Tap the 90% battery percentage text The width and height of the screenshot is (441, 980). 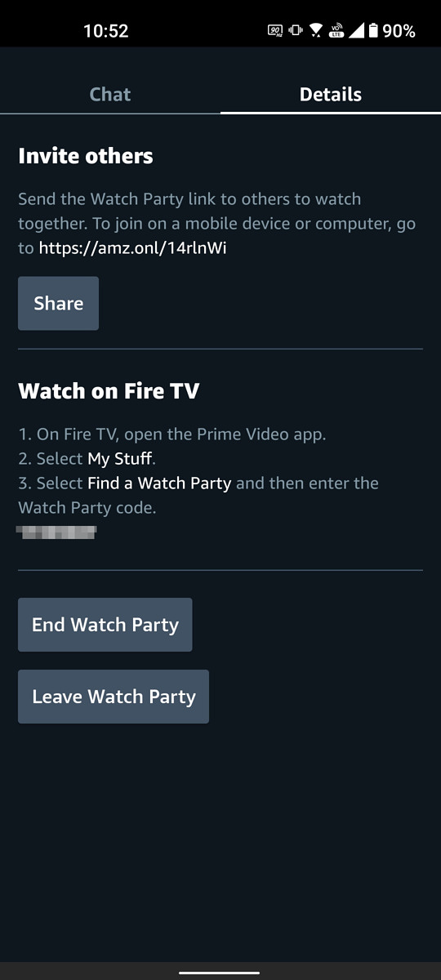point(399,31)
